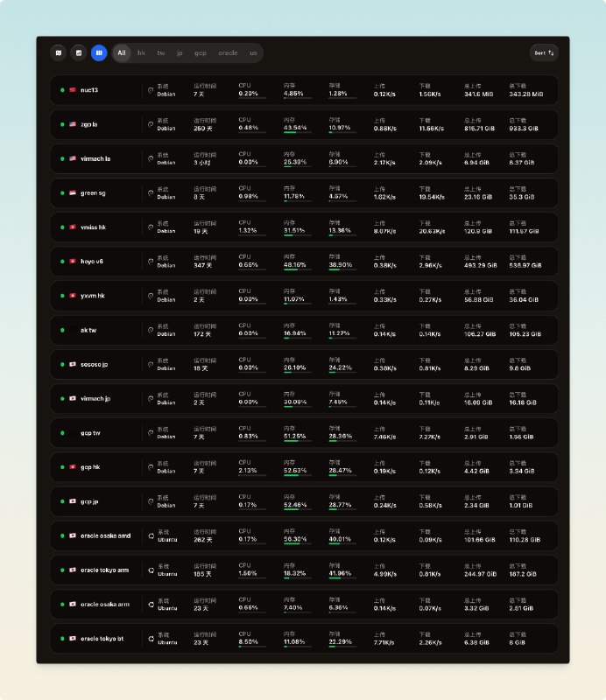Filter servers by the oracle tab
The height and width of the screenshot is (700, 606).
click(228, 53)
